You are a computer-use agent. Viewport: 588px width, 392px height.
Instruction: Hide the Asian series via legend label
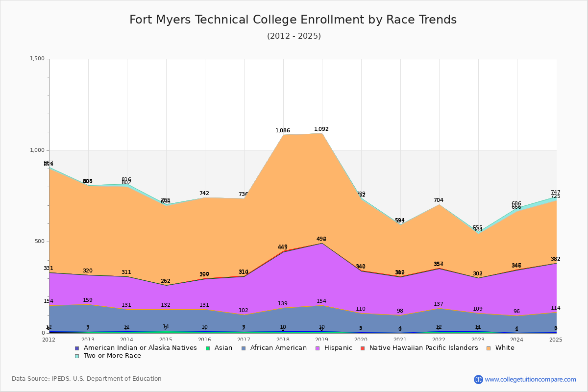point(223,348)
